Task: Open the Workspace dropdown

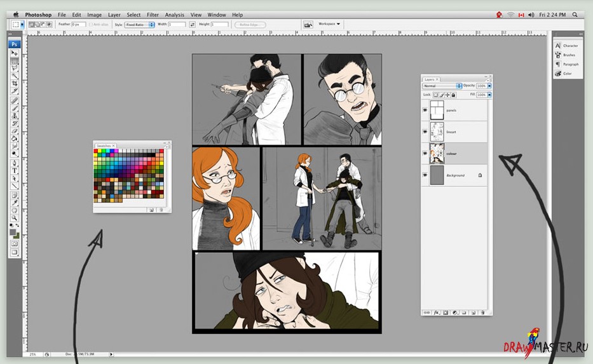Action: coord(329,24)
